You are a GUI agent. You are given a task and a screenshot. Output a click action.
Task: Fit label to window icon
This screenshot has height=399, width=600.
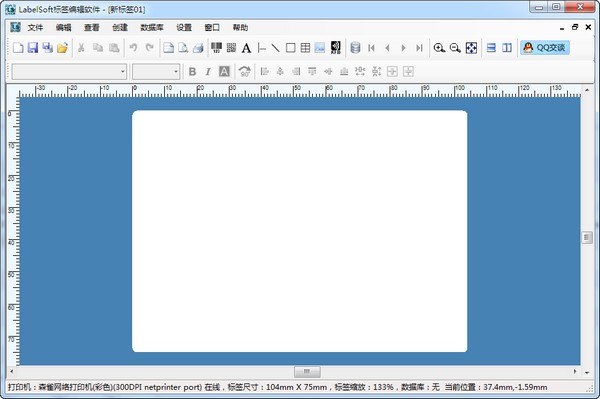click(x=471, y=48)
